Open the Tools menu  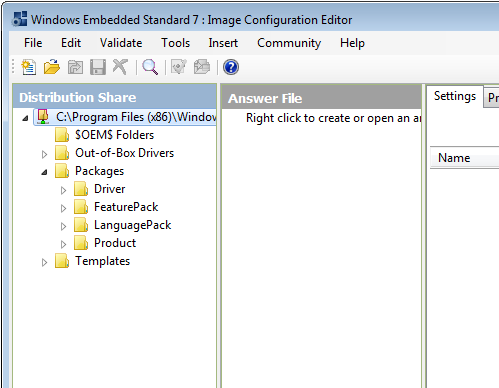coord(176,43)
